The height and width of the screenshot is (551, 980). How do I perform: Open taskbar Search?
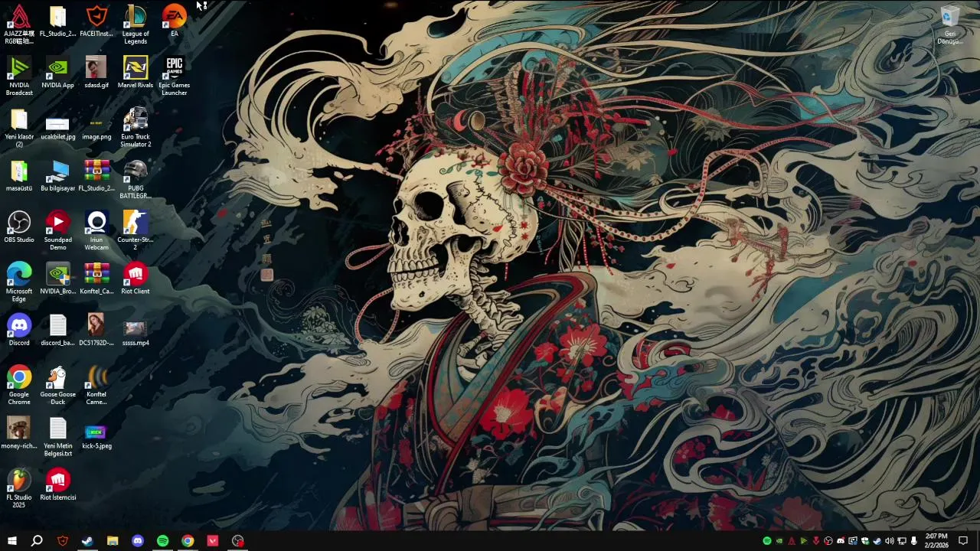coord(37,541)
